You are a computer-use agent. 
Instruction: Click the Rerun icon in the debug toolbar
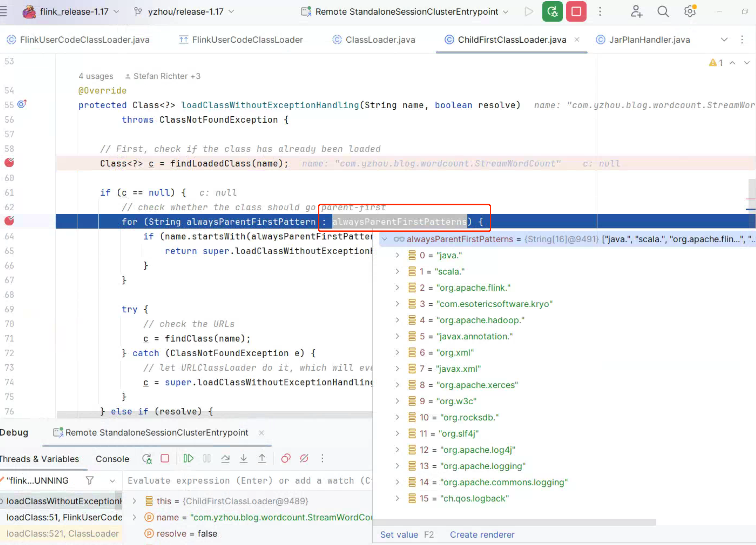coord(147,459)
